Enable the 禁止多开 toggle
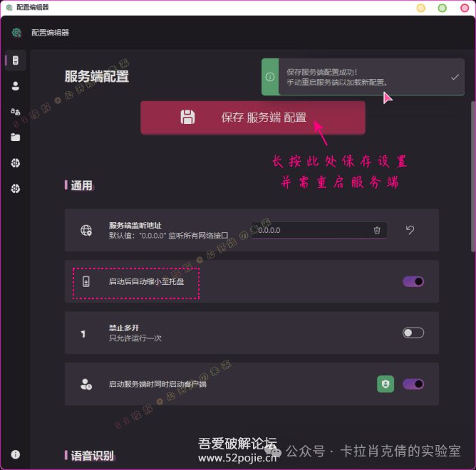476x470 pixels. (x=413, y=333)
